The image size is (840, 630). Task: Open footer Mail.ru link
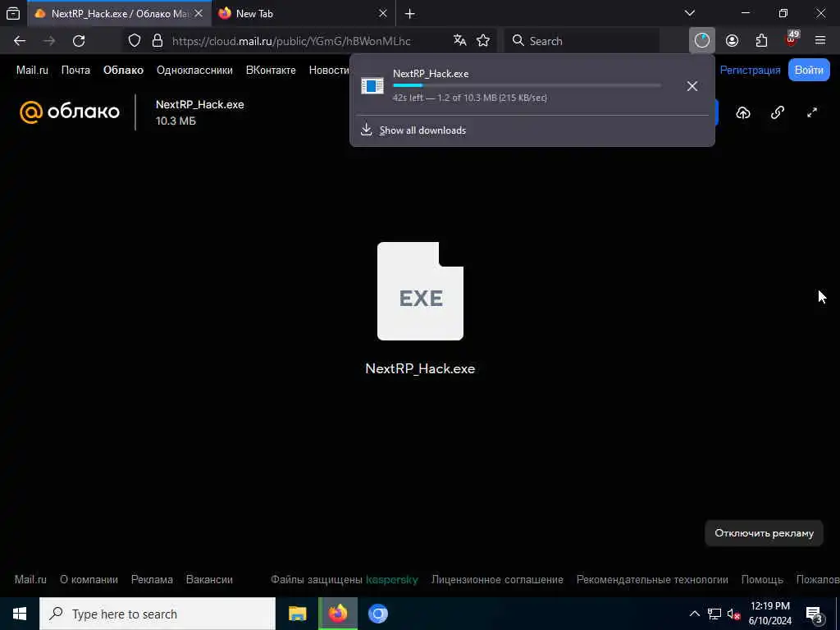pos(30,580)
